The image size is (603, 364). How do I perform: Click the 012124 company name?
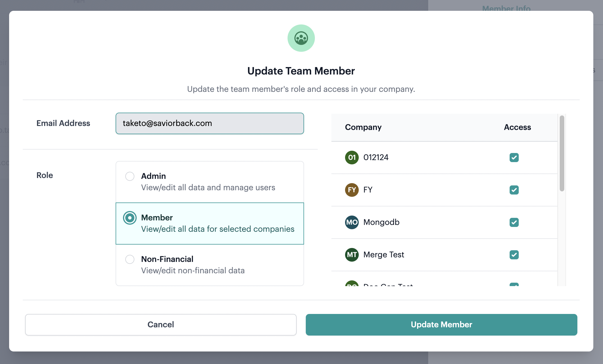(376, 158)
